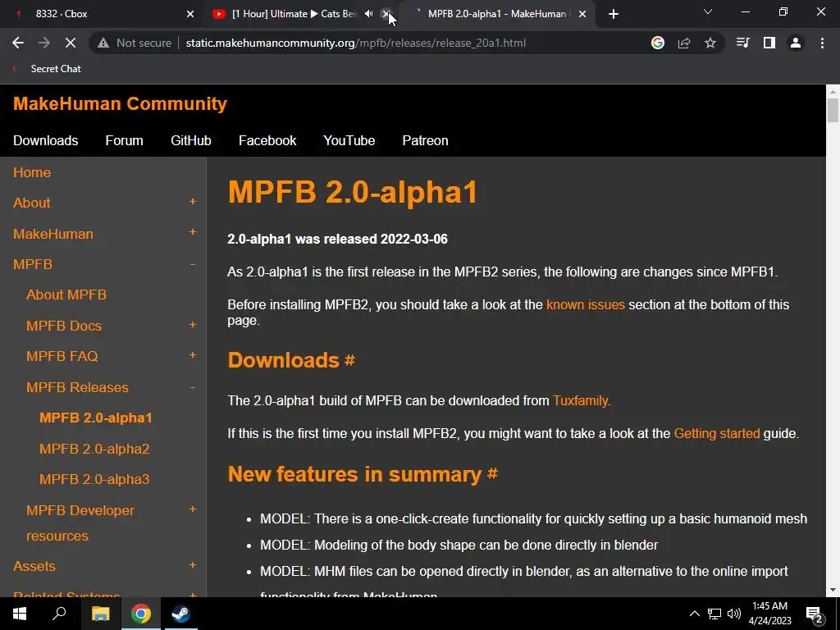Screen dimensions: 840x630
Task: Toggle the browser side panel
Action: 769,43
